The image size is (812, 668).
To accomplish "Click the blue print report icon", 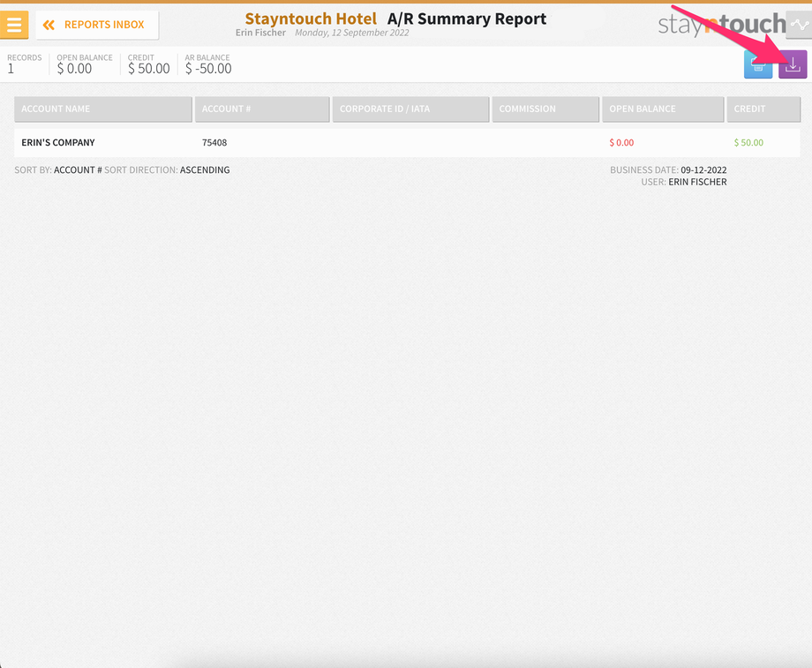I will click(x=758, y=64).
